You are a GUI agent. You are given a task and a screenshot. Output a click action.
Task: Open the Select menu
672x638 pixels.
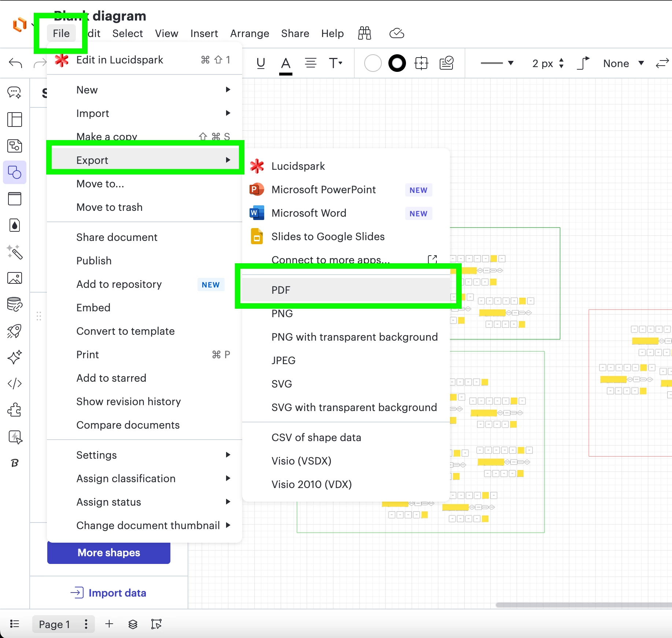(x=128, y=33)
